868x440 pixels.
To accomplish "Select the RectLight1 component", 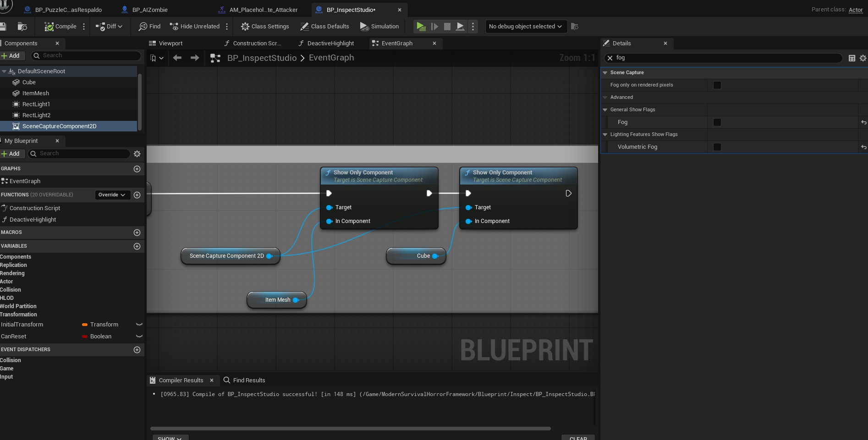I will (36, 104).
